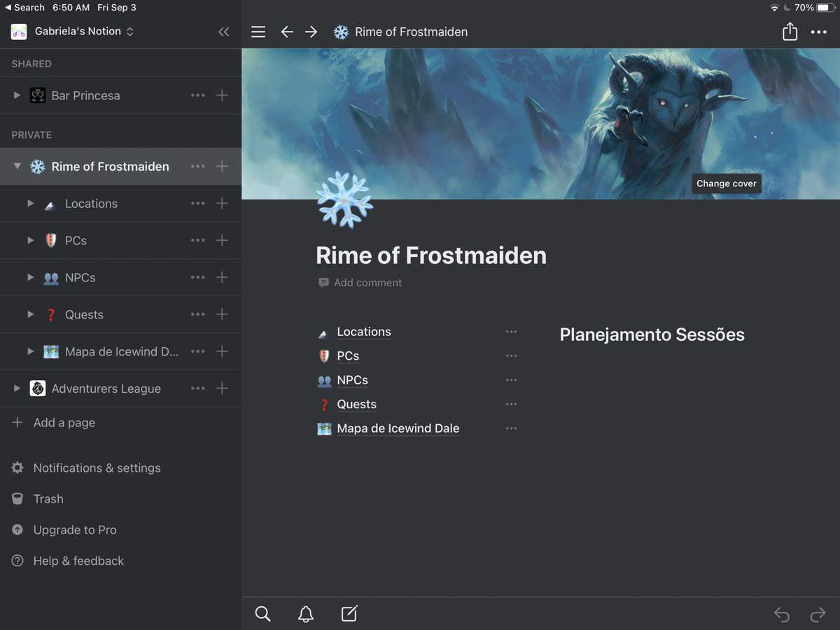Screen dimensions: 840x630
Task: Choose Add a page in sidebar
Action: click(x=64, y=423)
